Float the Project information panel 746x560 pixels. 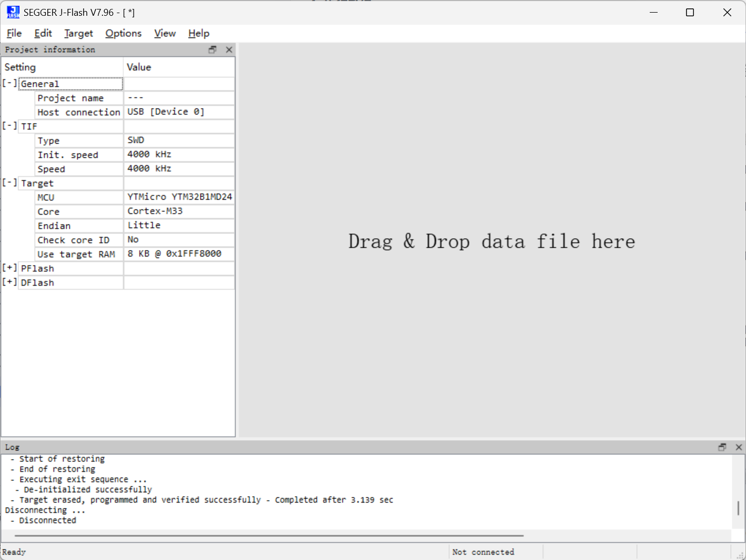213,49
